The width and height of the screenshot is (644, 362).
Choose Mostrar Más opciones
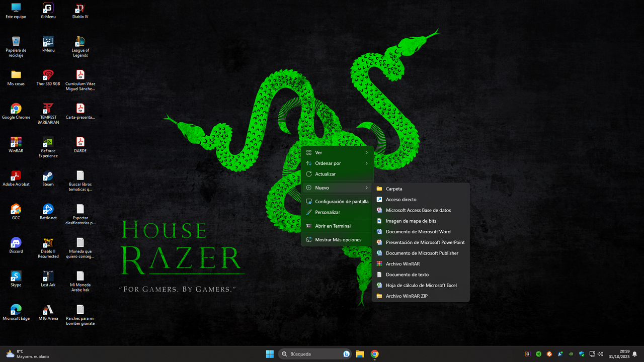coord(337,240)
